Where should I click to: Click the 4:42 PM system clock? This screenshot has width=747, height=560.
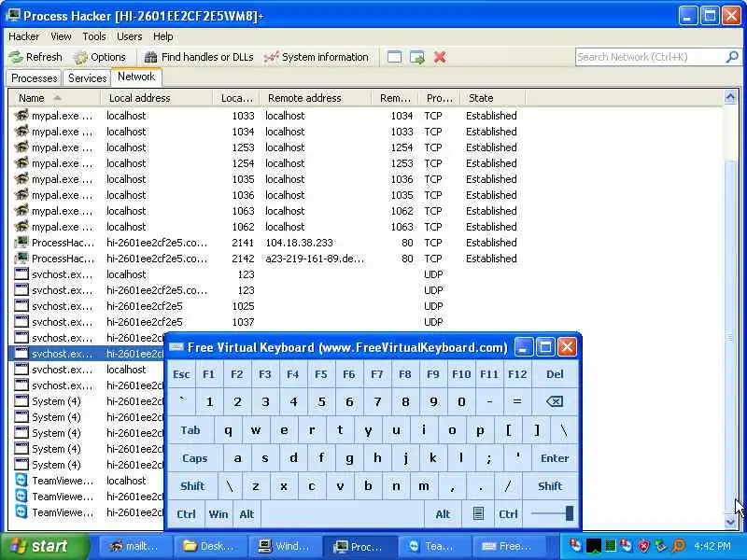click(x=712, y=546)
